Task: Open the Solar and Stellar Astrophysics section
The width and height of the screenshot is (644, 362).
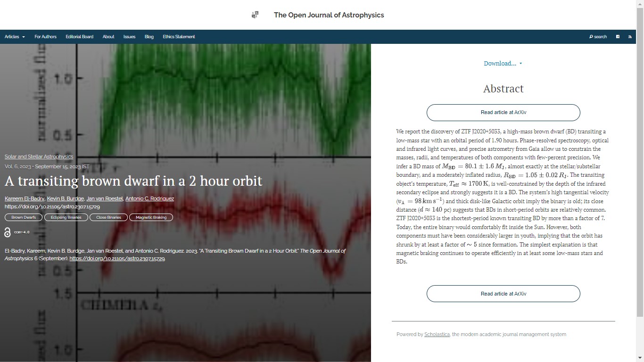Action: [39, 156]
